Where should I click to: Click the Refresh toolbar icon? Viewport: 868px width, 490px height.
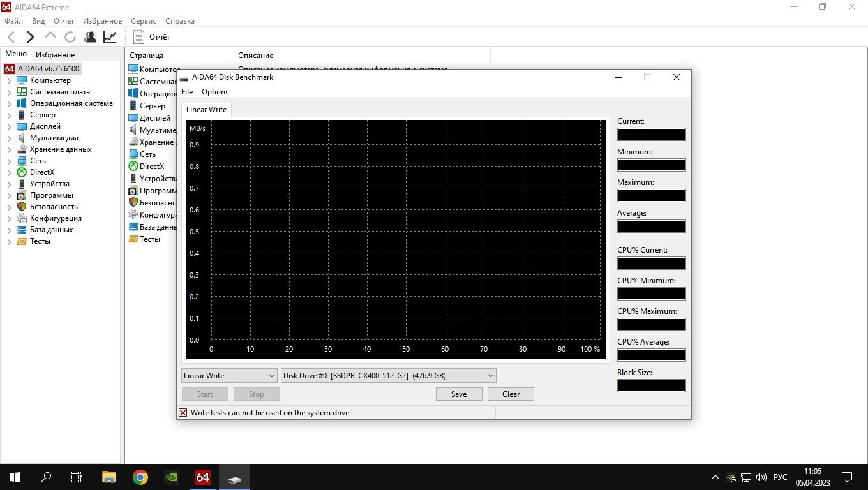point(70,37)
